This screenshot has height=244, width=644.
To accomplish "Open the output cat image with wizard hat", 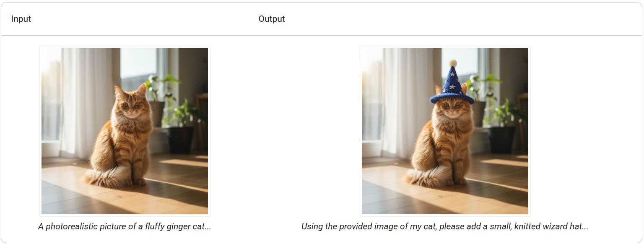I will pyautogui.click(x=445, y=131).
